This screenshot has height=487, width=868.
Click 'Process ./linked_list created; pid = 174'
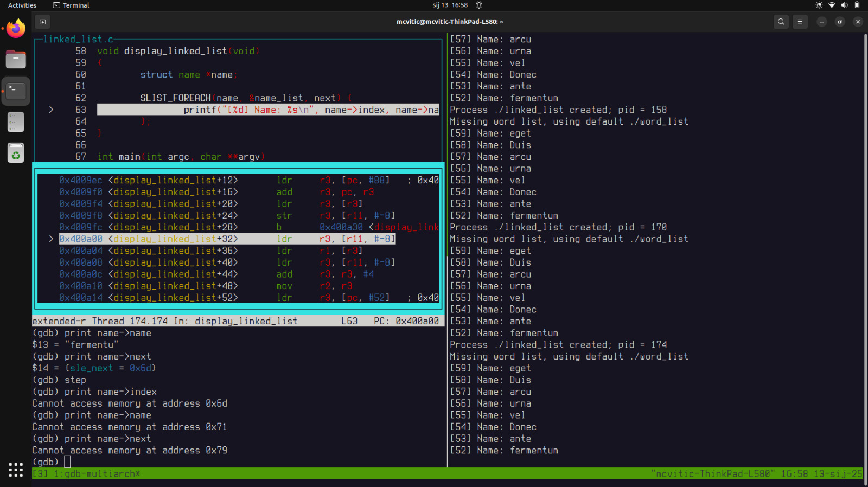(558, 344)
